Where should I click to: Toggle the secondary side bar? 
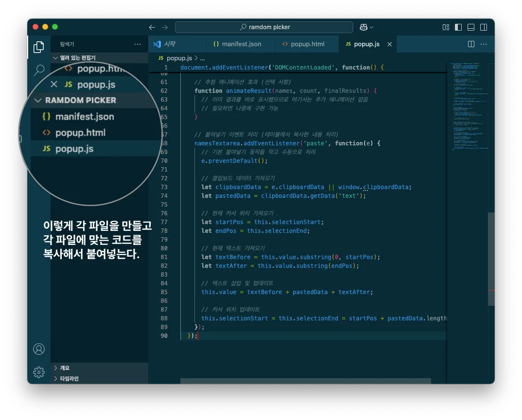484,27
